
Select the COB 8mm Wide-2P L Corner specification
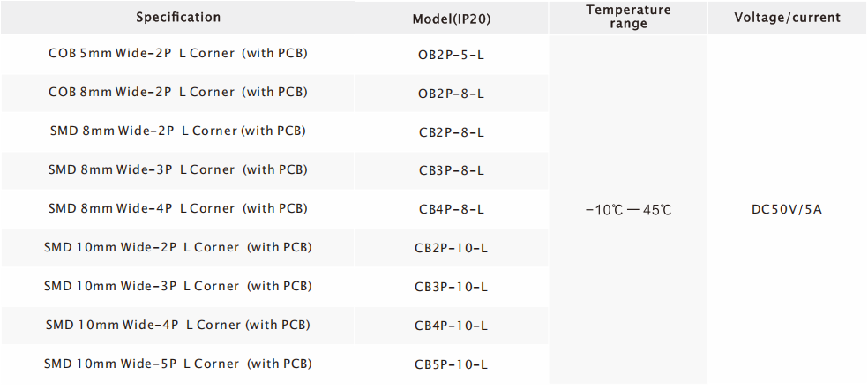click(x=178, y=93)
